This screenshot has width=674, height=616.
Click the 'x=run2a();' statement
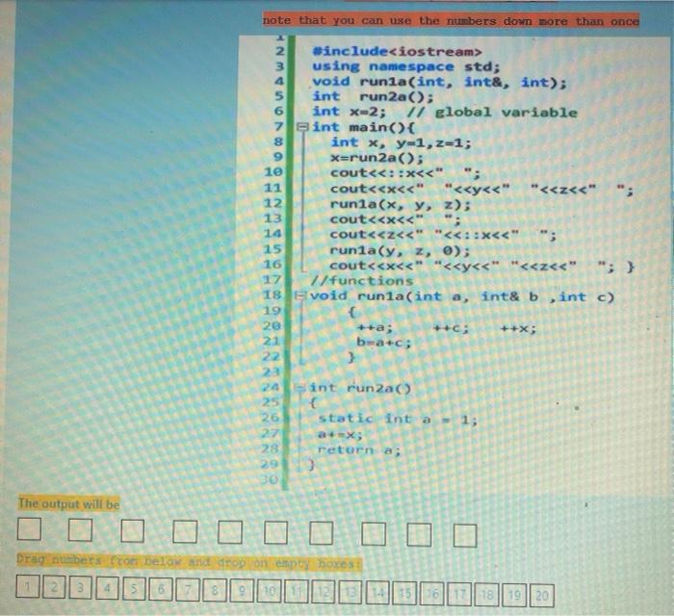click(376, 158)
